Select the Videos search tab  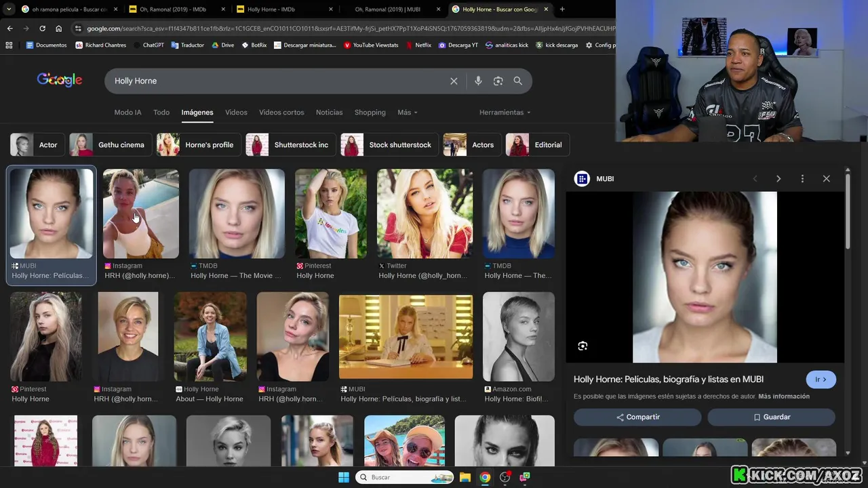pyautogui.click(x=236, y=113)
